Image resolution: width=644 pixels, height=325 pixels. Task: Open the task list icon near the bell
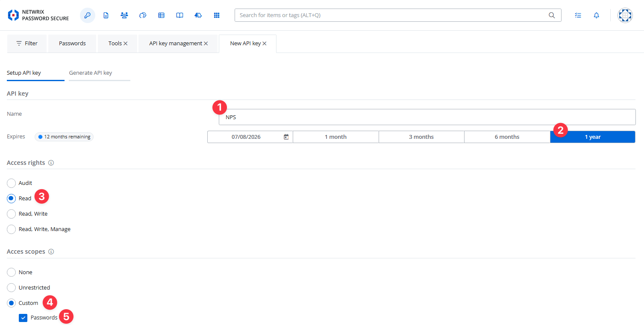pyautogui.click(x=578, y=15)
